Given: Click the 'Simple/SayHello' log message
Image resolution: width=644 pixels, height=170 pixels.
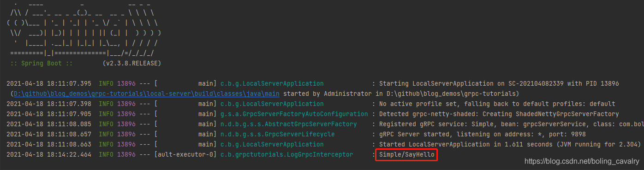Looking at the screenshot, I should [406, 154].
